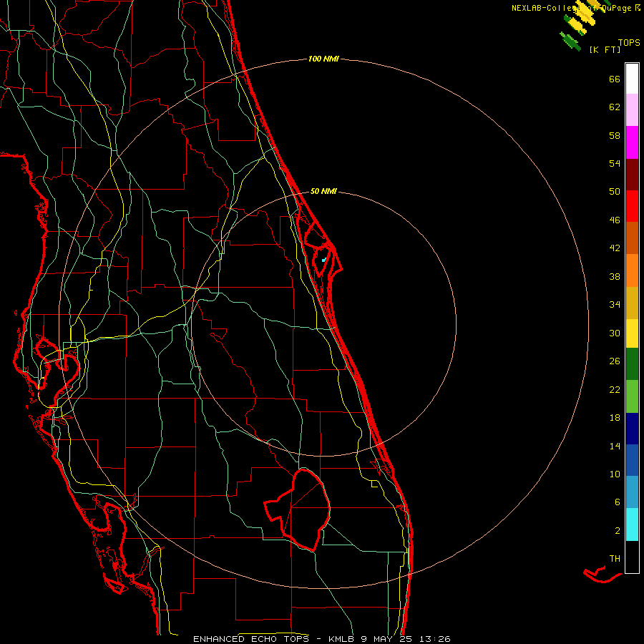Click the '[K FT]' units label
Screen dimensions: 644x644
point(605,49)
